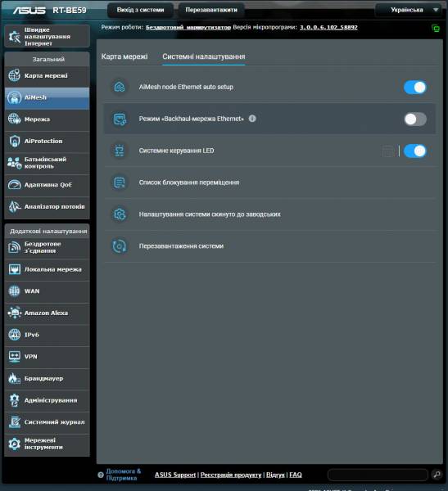The image size is (448, 491).
Task: Open Список блокування переміщення row
Action: 269,182
